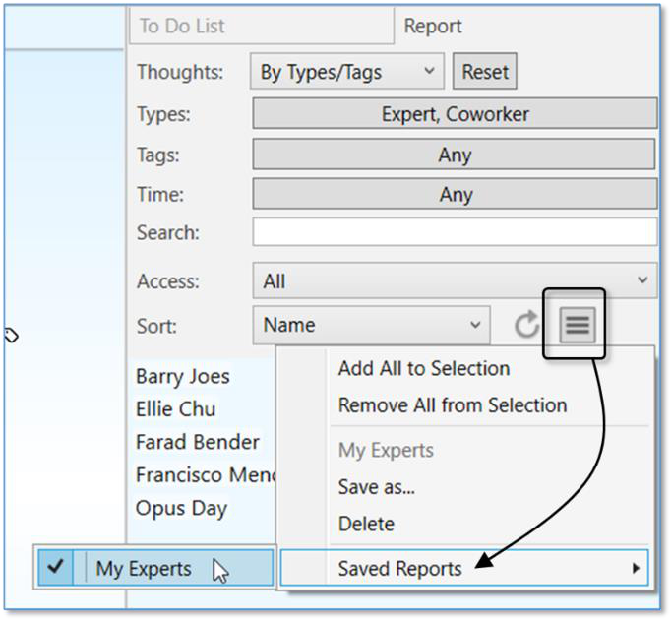Select 'Save as...' in the context menu
Screen dimensions: 672x621
(377, 487)
